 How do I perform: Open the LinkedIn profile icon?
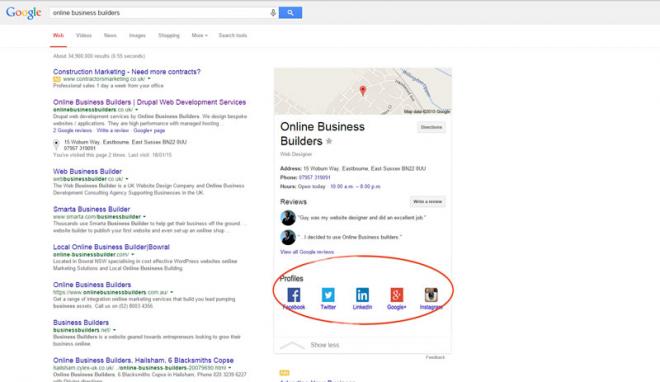tap(362, 294)
